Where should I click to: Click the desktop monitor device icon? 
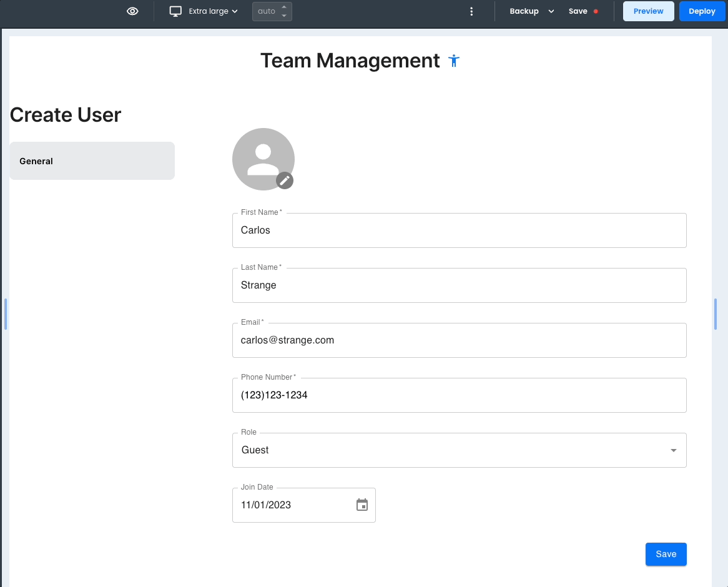pos(176,11)
